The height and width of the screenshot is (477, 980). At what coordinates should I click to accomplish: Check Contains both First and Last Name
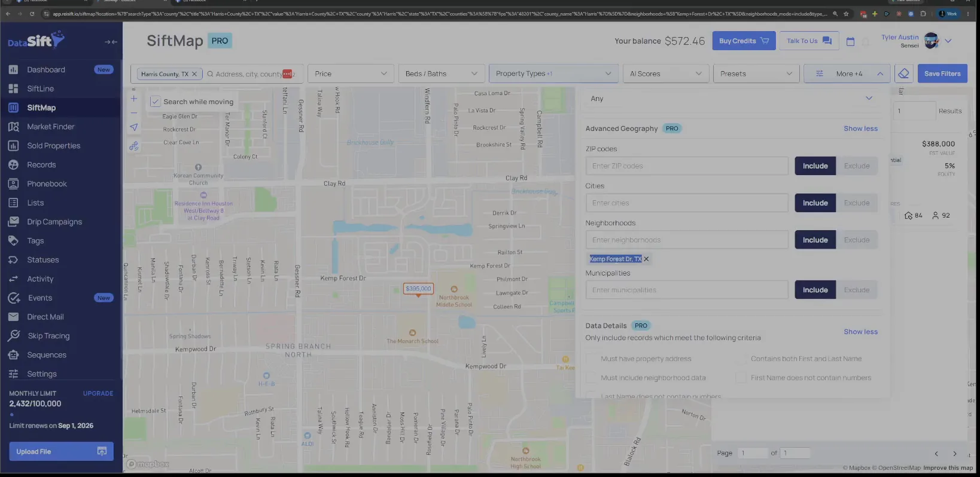[x=741, y=359]
